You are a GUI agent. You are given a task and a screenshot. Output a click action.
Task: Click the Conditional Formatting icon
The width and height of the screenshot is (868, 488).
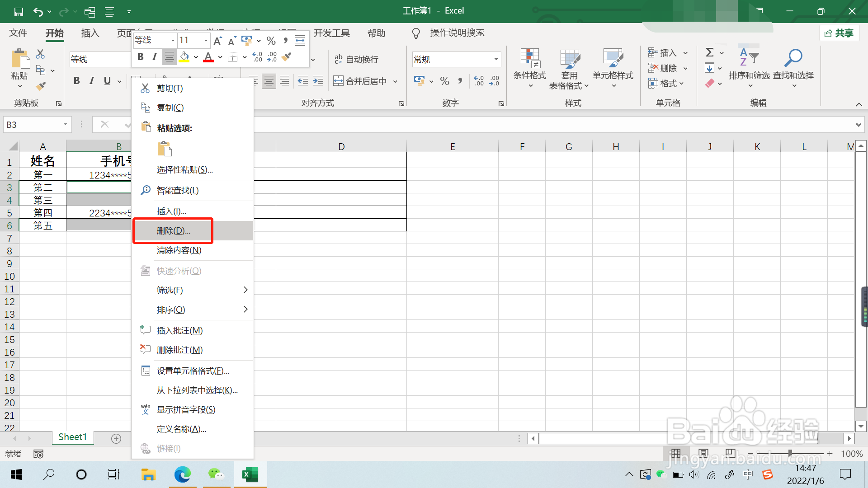pyautogui.click(x=529, y=59)
